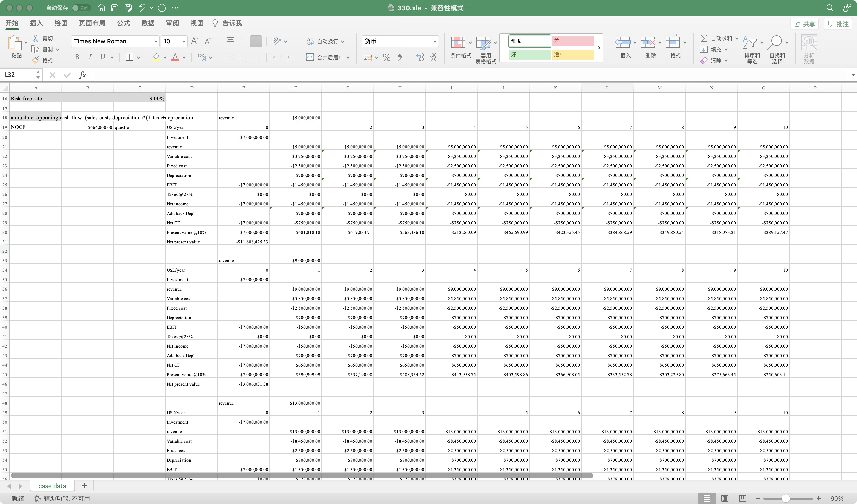Switch to Page Layout view in status bar
The width and height of the screenshot is (857, 504).
[724, 498]
